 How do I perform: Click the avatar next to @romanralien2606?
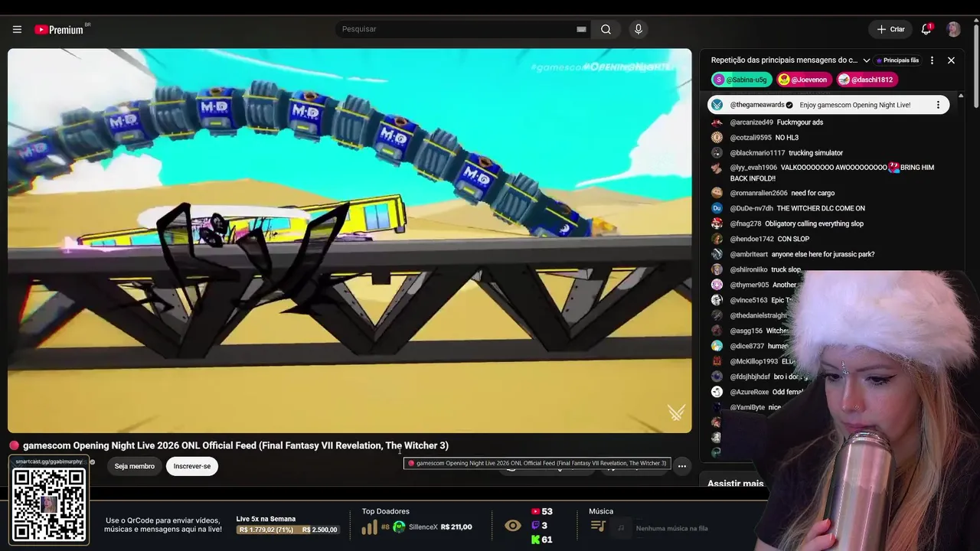click(x=717, y=193)
